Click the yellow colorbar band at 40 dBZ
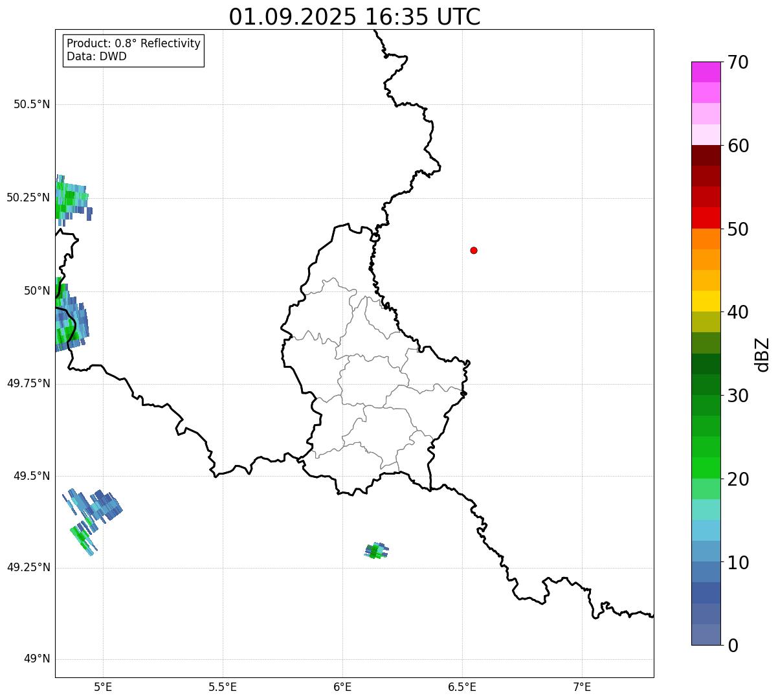Screen dimensions: 778x700 click(x=706, y=302)
